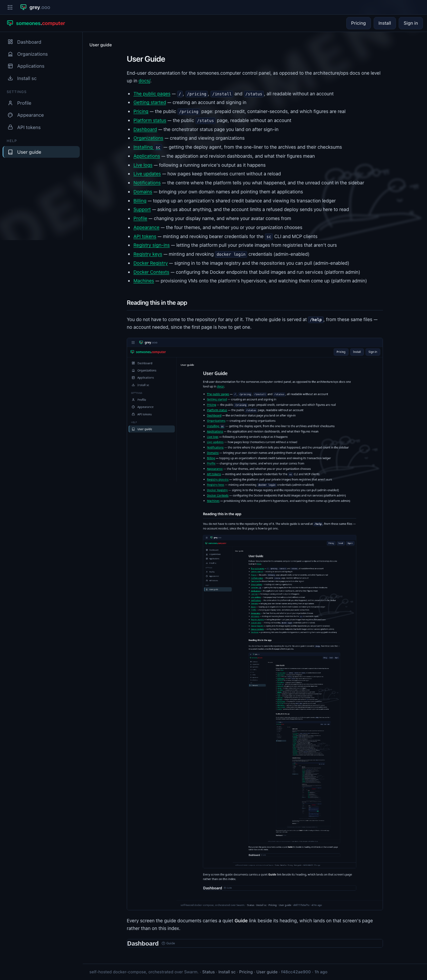Select Applications in the sidebar
Screen dimensions: 427x980
(41, 66)
